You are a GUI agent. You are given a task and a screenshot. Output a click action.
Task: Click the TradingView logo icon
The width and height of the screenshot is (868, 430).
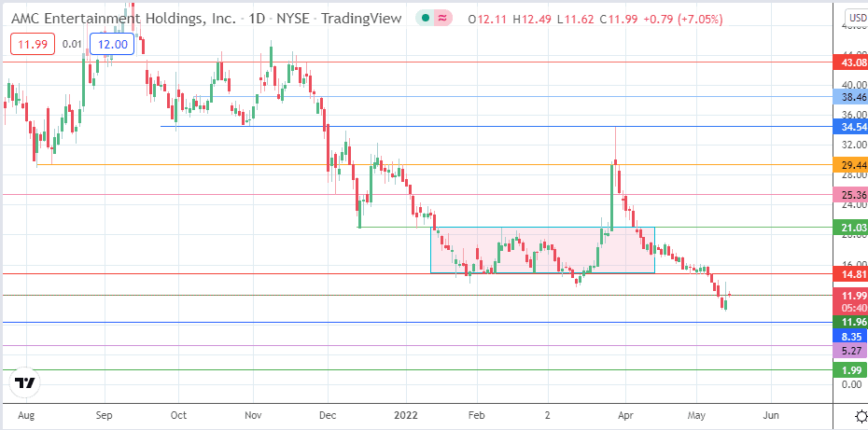coord(25,383)
